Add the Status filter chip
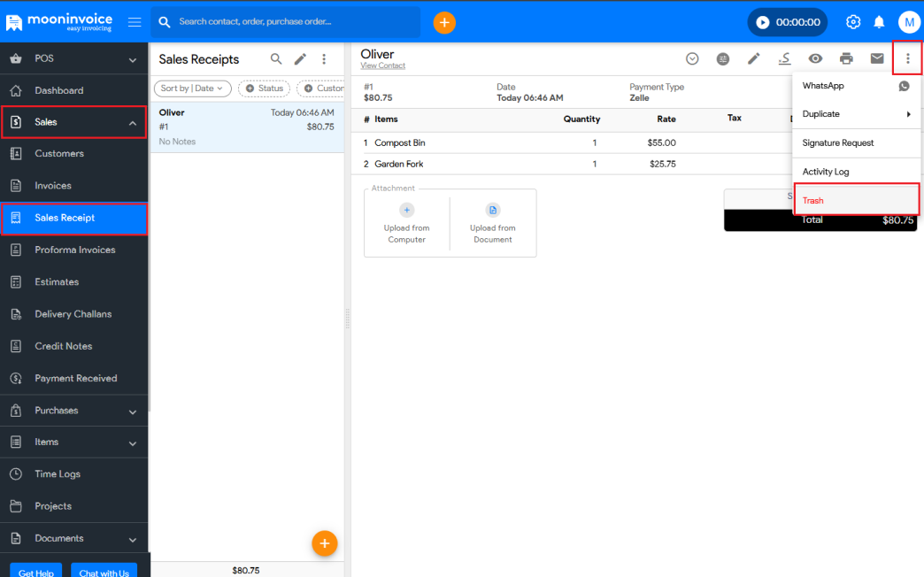The width and height of the screenshot is (924, 577). pyautogui.click(x=264, y=88)
